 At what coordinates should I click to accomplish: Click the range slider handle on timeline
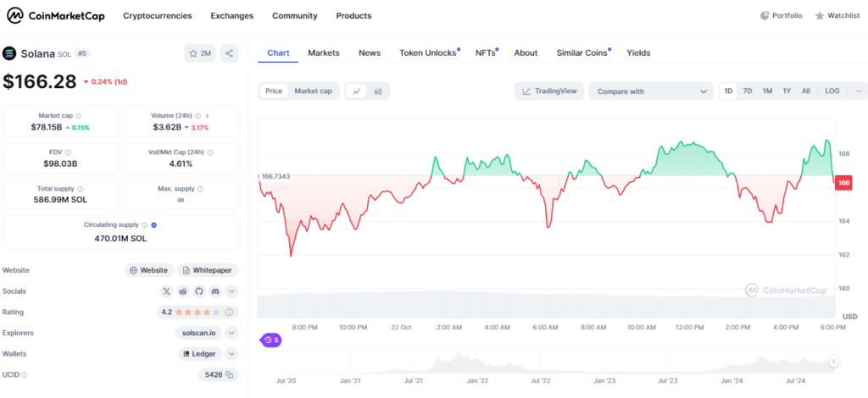[833, 362]
